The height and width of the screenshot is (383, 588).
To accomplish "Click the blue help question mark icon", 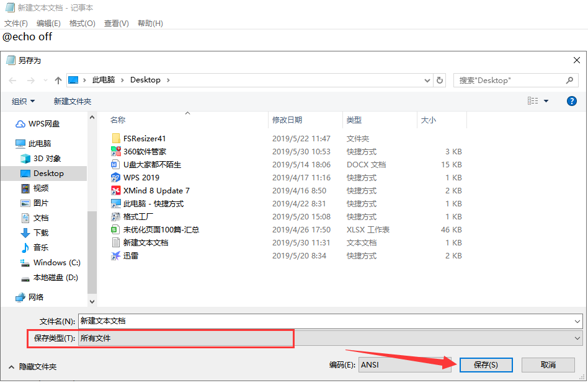I will click(x=571, y=101).
